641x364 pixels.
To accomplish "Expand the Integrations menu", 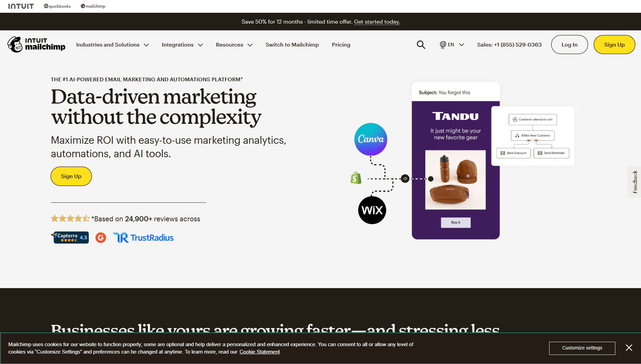I will click(x=182, y=45).
